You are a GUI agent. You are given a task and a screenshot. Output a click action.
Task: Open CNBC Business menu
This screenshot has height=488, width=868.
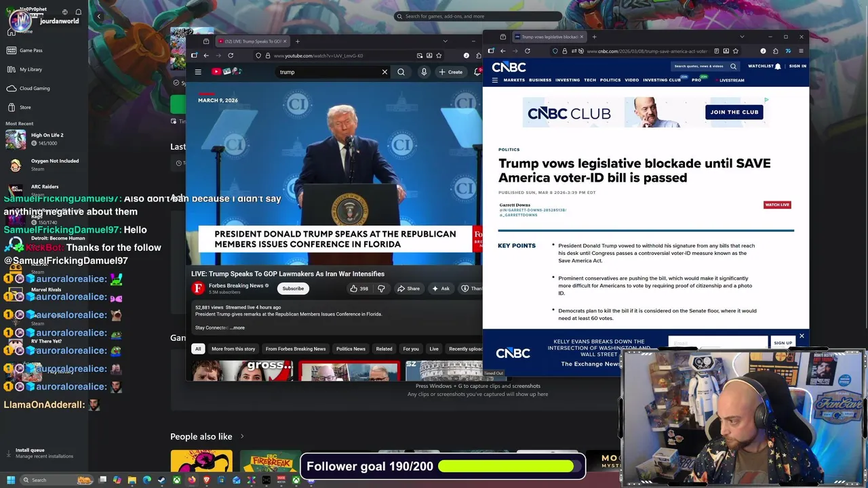(x=540, y=80)
